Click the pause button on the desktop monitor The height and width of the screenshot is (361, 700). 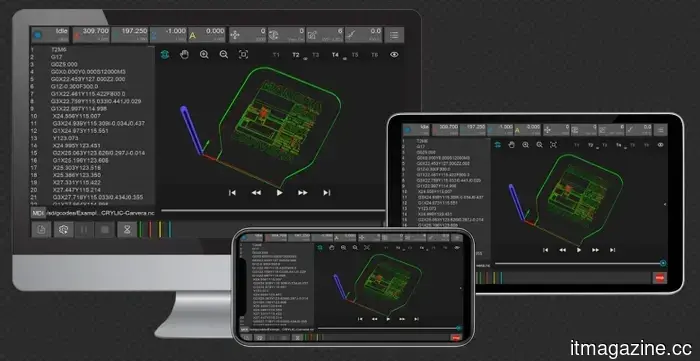click(83, 230)
